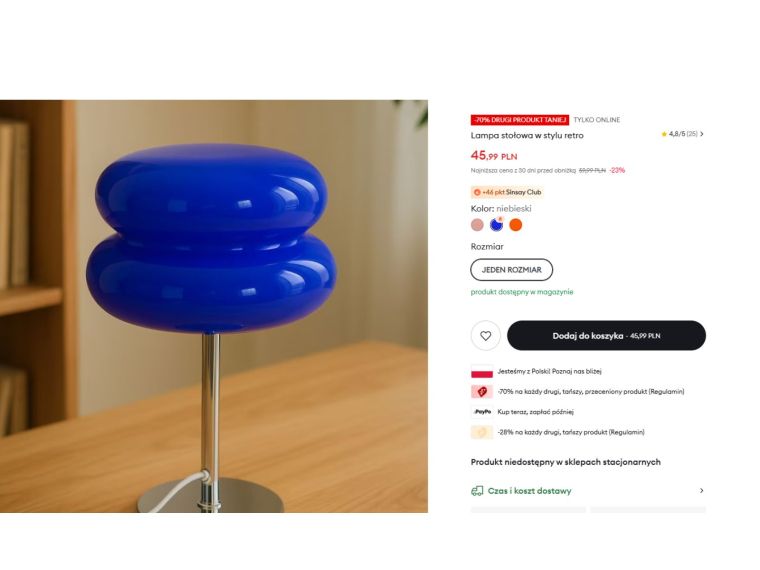Click the red -70% price tag icon
Screen dimensions: 760x570
(x=482, y=392)
